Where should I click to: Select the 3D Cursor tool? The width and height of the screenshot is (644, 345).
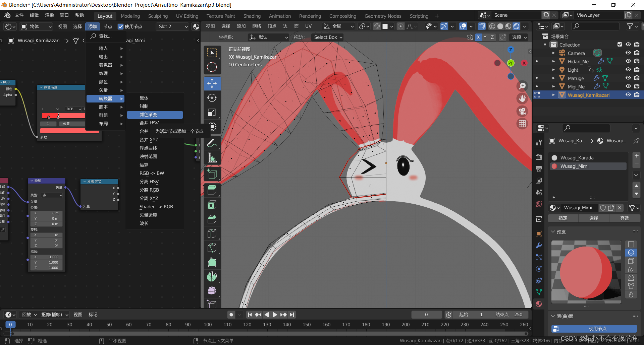coord(212,67)
